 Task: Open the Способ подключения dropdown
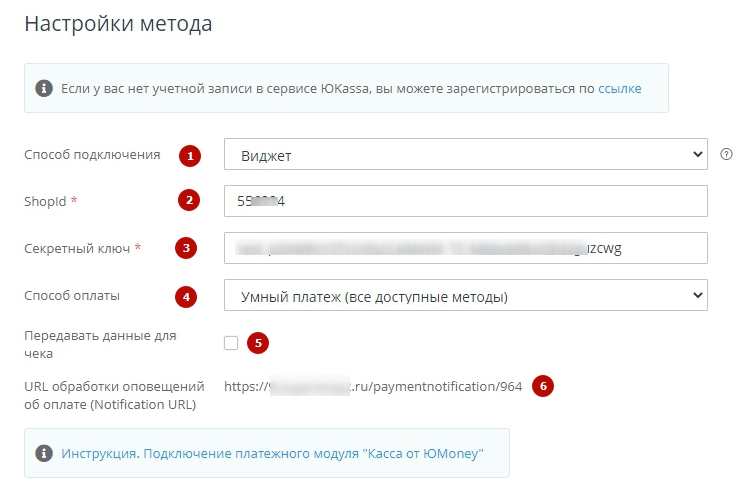[466, 155]
